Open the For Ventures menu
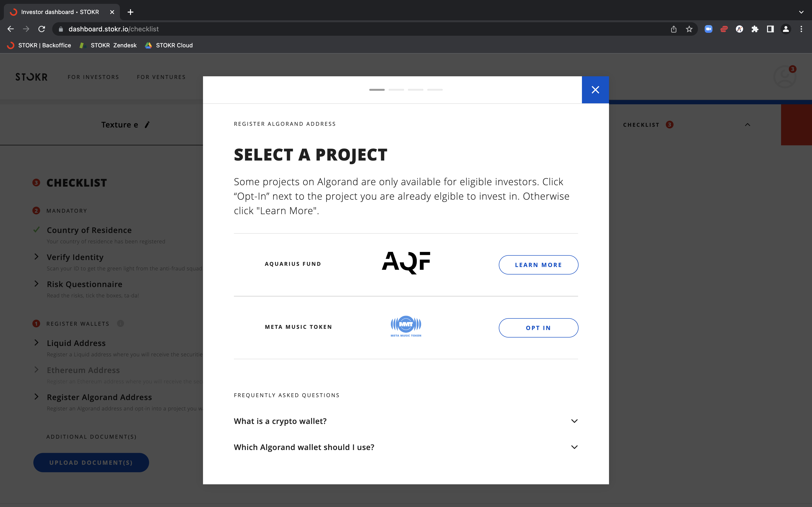This screenshot has width=812, height=507. pyautogui.click(x=161, y=77)
